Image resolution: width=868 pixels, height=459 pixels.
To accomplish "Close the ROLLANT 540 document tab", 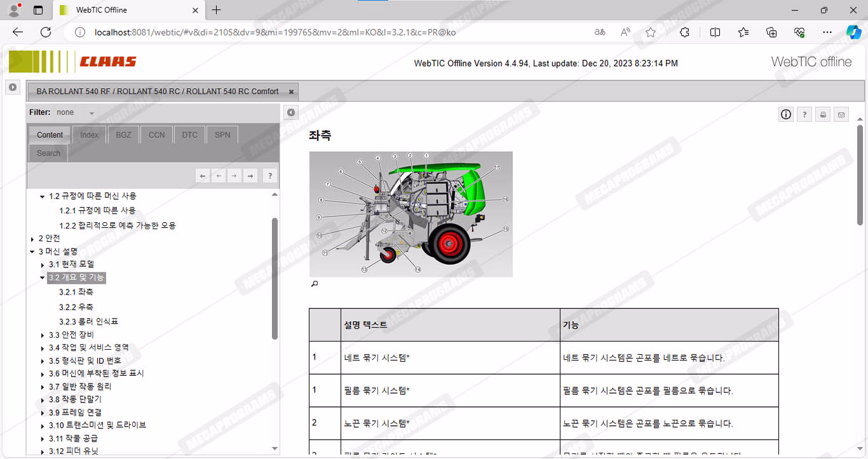I will 291,91.
